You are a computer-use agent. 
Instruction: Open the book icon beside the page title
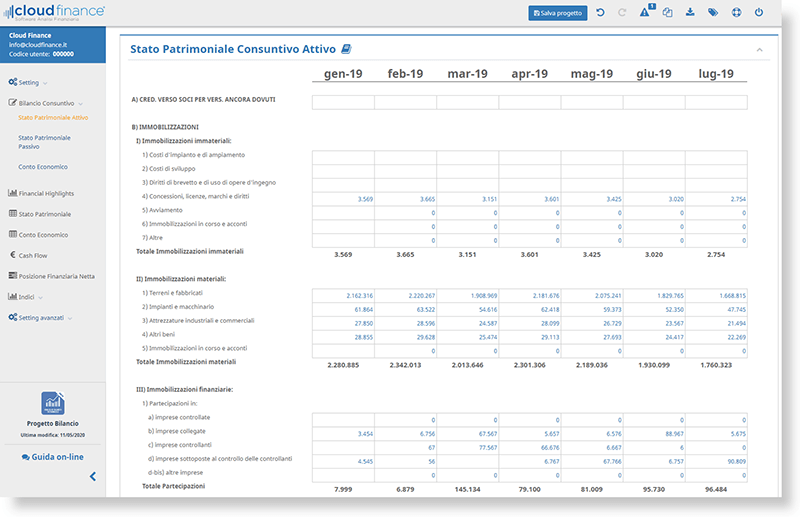click(346, 49)
